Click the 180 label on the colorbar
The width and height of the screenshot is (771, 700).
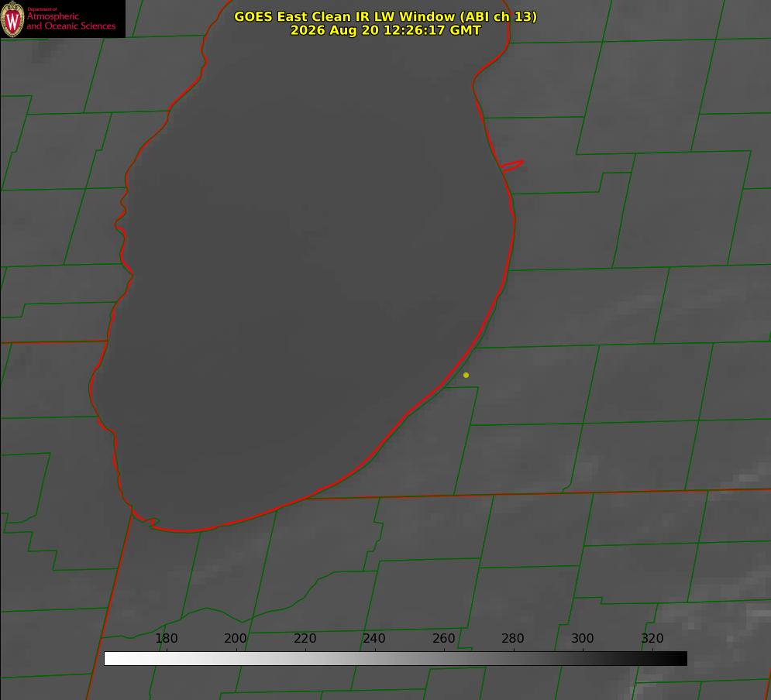(166, 638)
